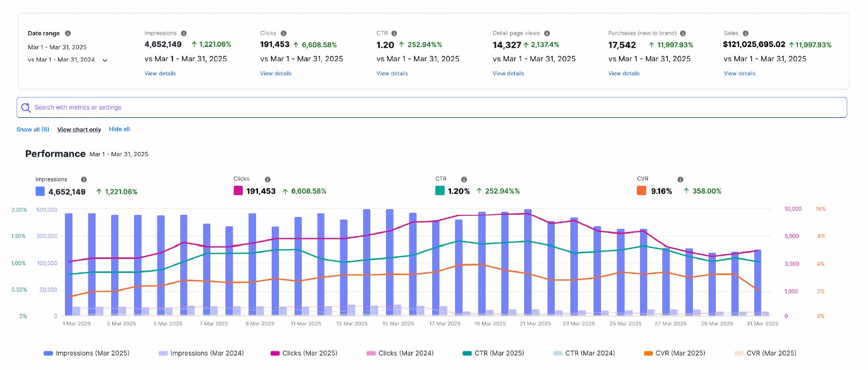Click the orange CVR color swatch
The width and height of the screenshot is (868, 370).
coord(642,190)
